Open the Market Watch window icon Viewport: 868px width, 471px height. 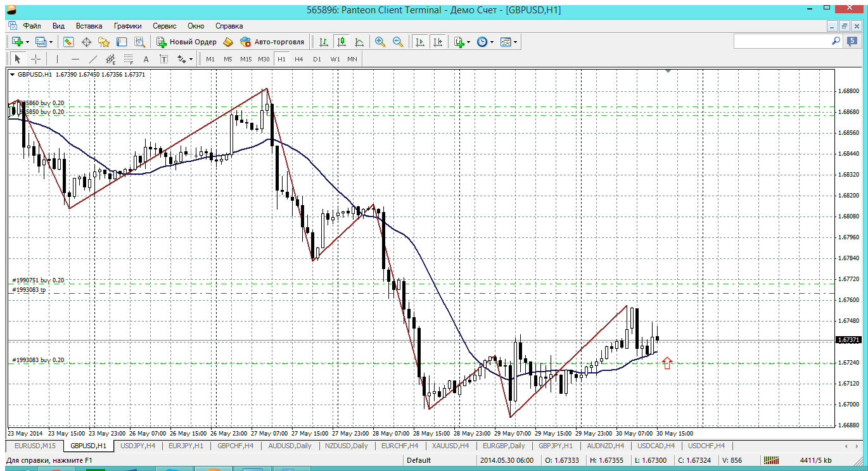coord(68,42)
